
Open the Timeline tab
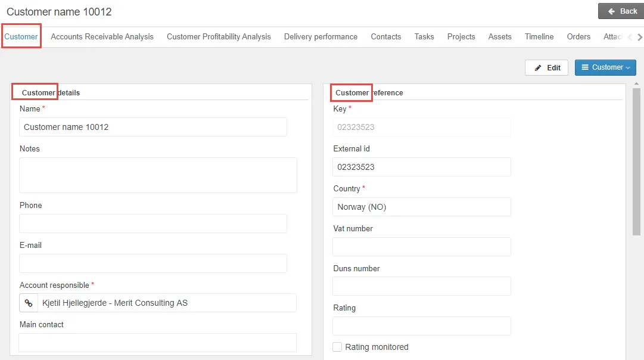point(539,37)
